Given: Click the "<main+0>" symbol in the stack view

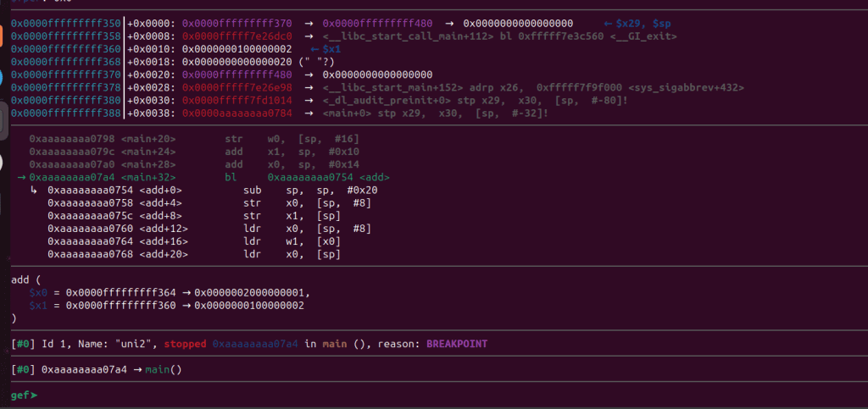Looking at the screenshot, I should [347, 113].
